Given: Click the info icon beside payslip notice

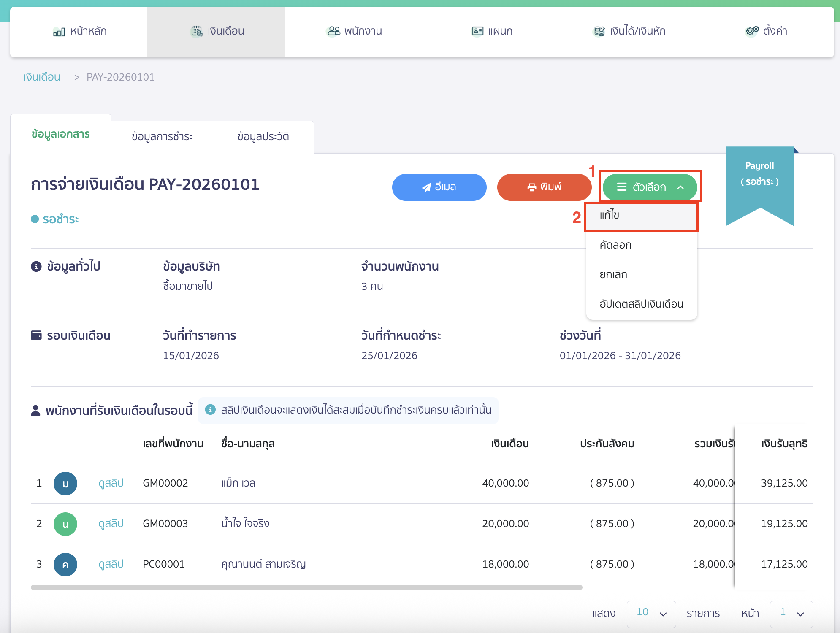Looking at the screenshot, I should 210,410.
